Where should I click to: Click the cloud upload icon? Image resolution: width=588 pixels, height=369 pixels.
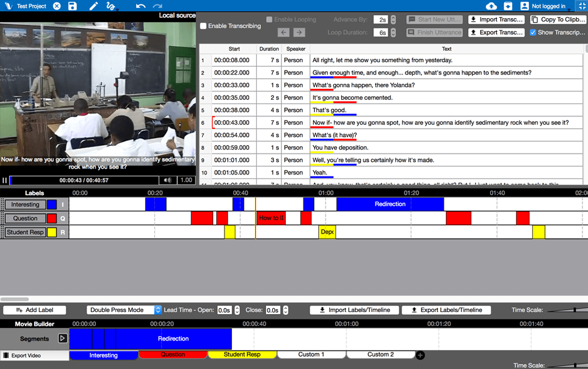click(491, 6)
